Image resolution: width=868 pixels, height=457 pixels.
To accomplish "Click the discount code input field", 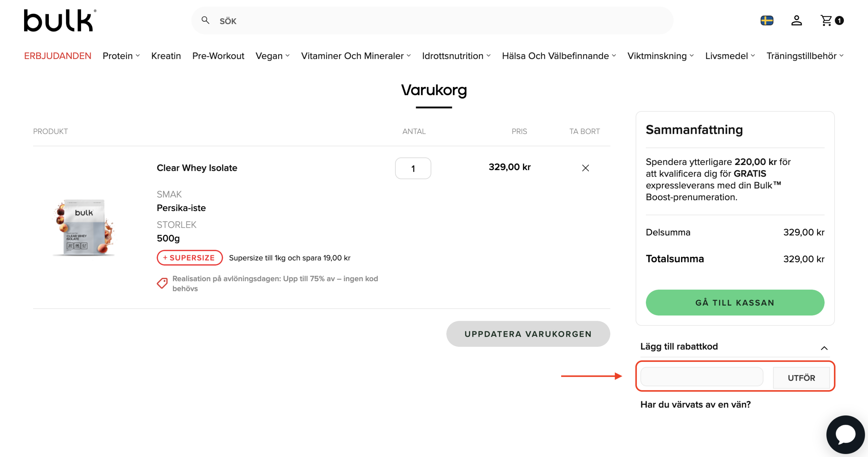I will [x=702, y=377].
